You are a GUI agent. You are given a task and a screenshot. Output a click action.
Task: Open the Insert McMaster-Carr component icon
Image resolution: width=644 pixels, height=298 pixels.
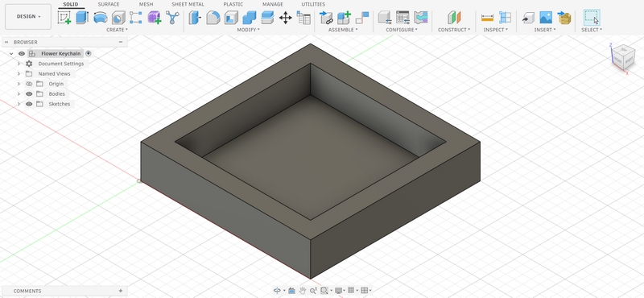564,18
